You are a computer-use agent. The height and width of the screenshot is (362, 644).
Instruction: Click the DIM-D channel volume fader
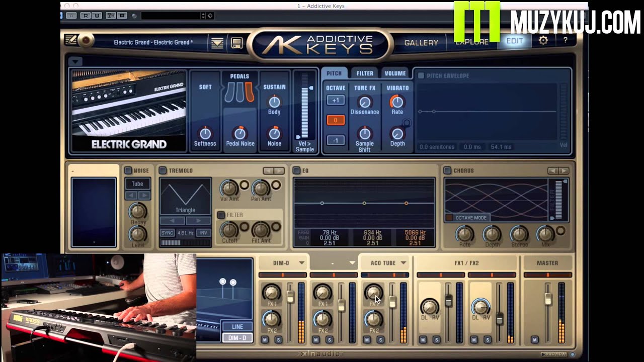(290, 297)
